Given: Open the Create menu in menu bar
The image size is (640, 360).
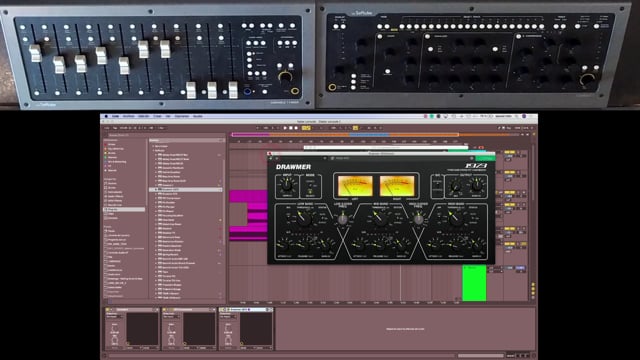Looking at the screenshot, I should [158, 116].
